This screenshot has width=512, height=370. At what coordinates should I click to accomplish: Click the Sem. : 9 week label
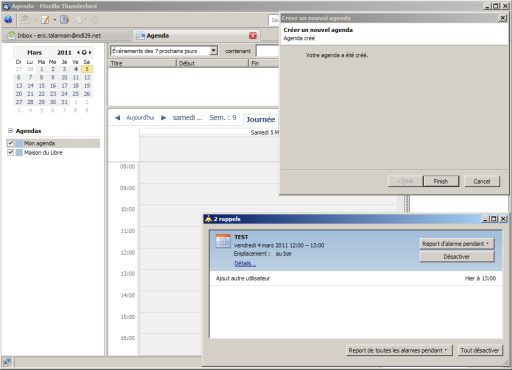(x=223, y=118)
